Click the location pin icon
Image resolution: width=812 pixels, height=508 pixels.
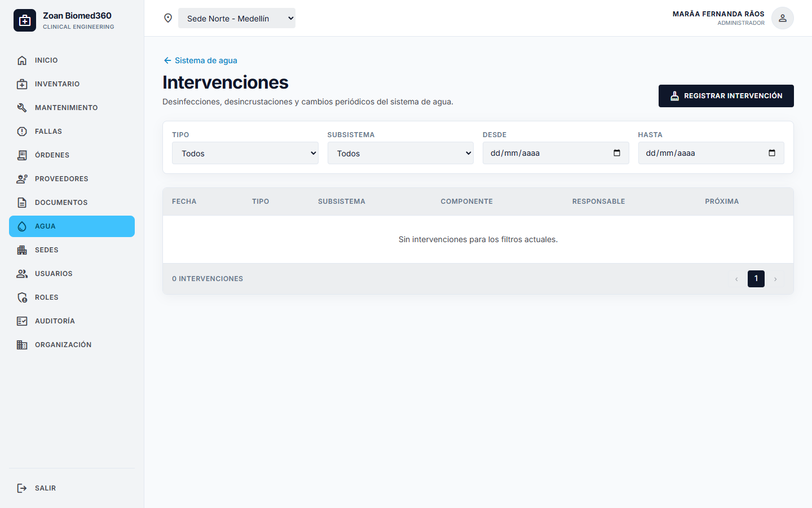pyautogui.click(x=168, y=18)
